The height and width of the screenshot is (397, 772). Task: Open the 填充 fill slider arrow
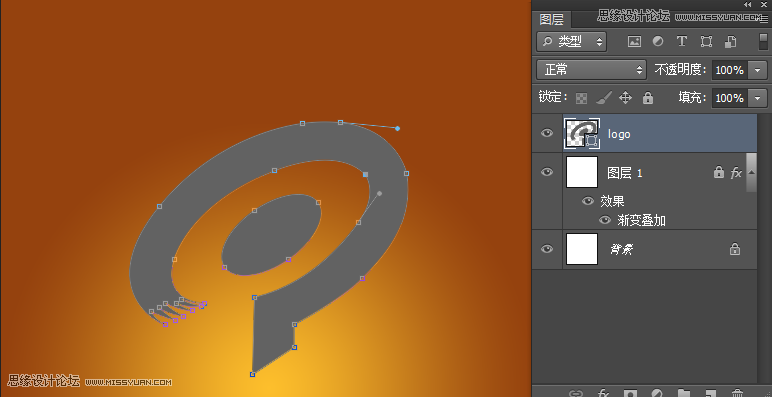click(757, 98)
